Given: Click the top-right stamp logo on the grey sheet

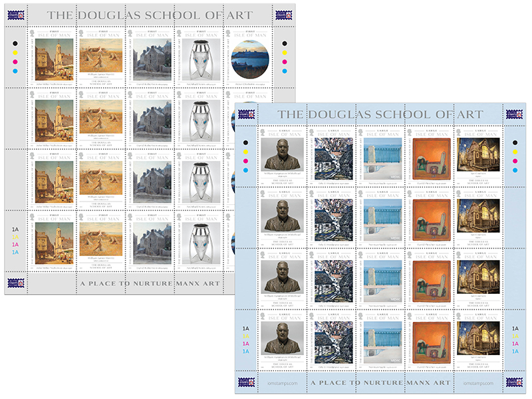Looking at the screenshot, I should coord(284,15).
